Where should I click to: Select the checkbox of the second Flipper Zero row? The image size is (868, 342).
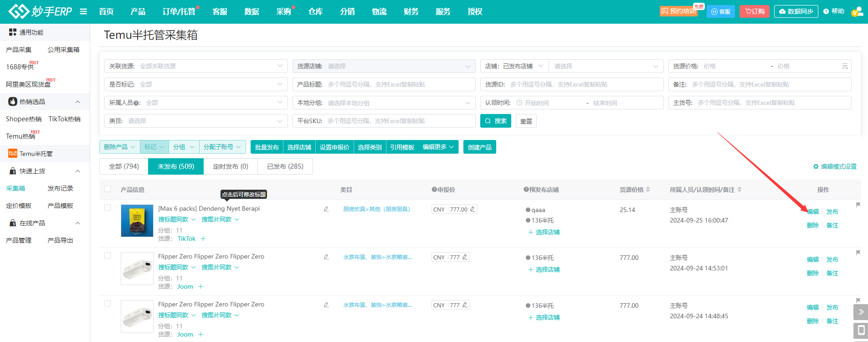tap(108, 303)
